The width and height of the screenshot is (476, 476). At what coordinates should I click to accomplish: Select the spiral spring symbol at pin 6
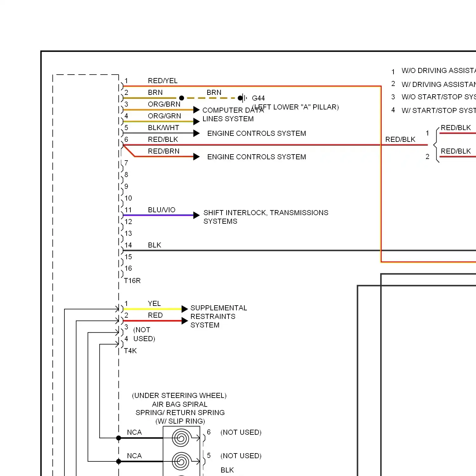point(181,438)
